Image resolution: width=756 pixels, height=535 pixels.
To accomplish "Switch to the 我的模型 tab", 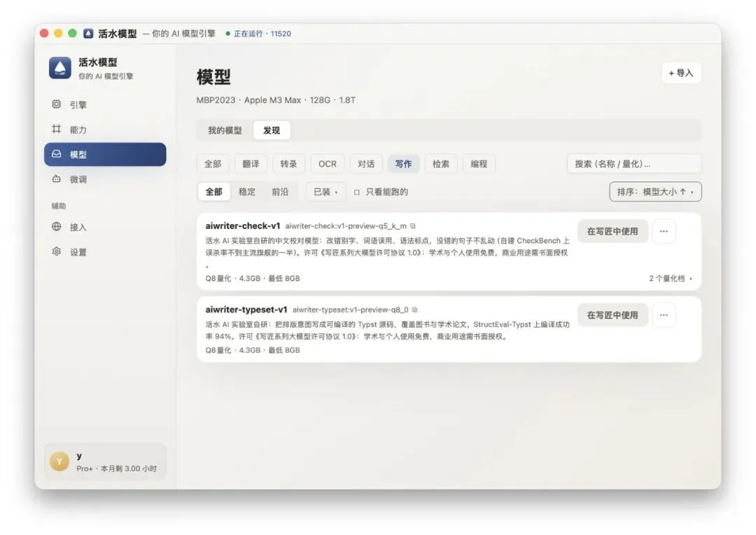I will point(225,130).
